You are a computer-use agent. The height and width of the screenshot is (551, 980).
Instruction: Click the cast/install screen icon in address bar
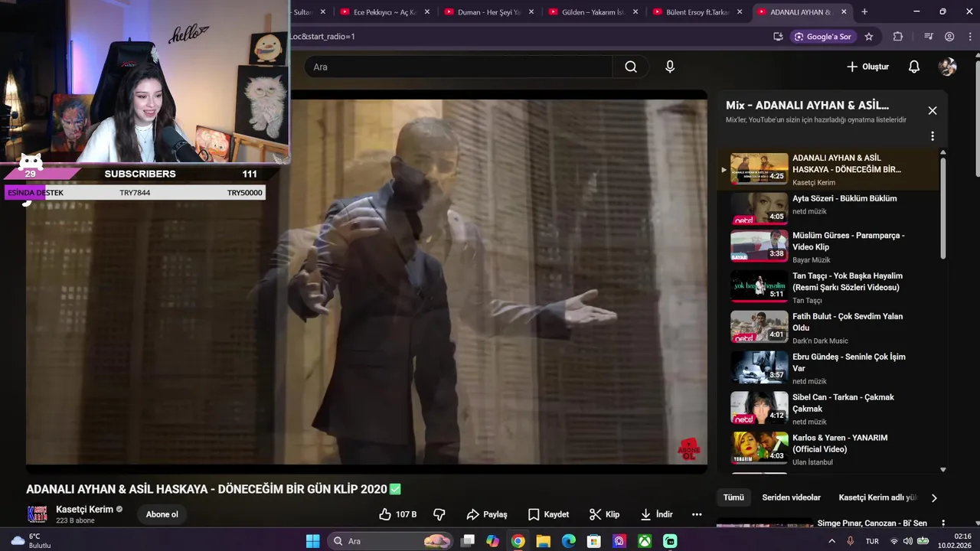click(x=778, y=37)
